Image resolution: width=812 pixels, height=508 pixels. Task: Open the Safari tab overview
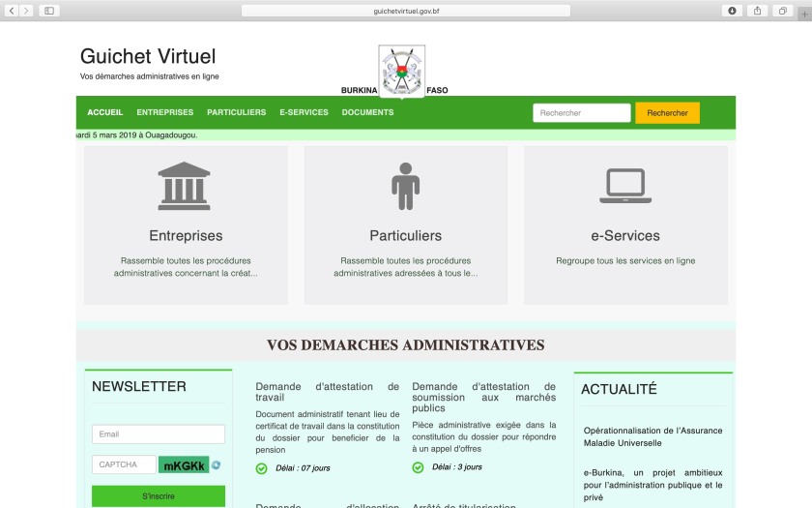[x=782, y=11]
